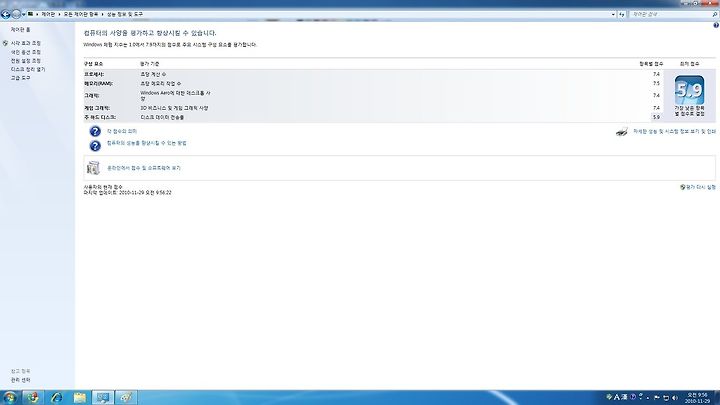Click the magnifier icon in the search box

coord(714,15)
